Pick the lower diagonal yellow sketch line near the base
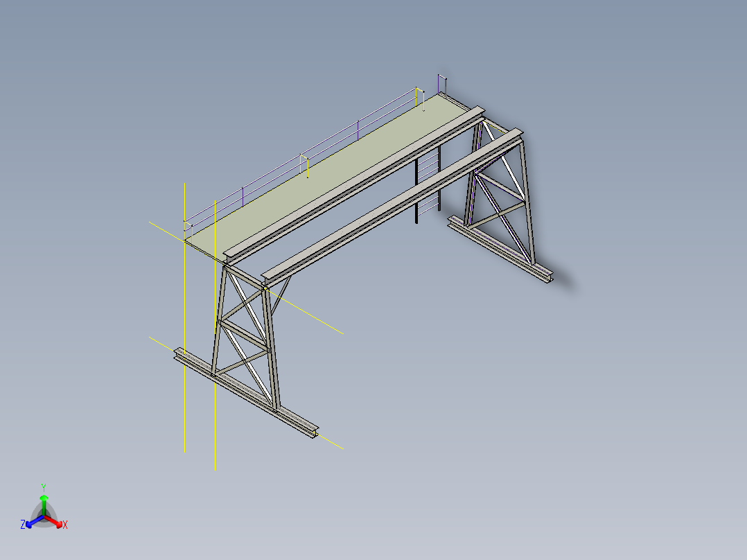The width and height of the screenshot is (747, 560). pos(162,344)
